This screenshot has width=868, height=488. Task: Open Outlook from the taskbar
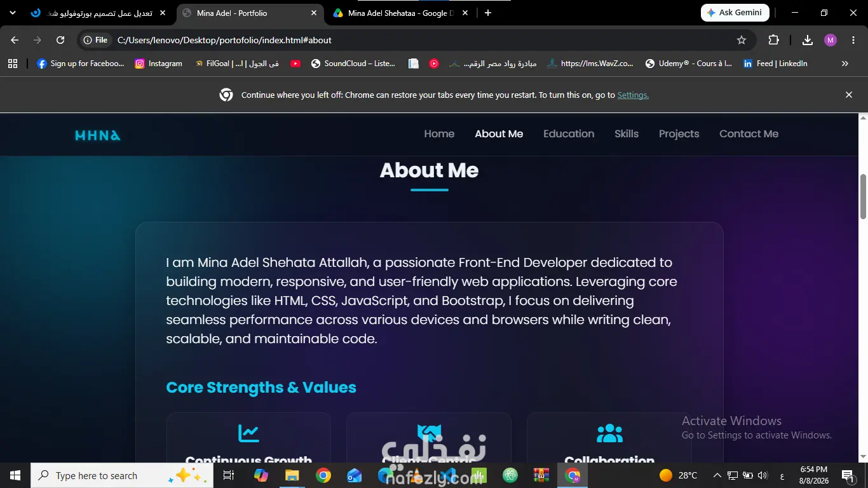355,475
